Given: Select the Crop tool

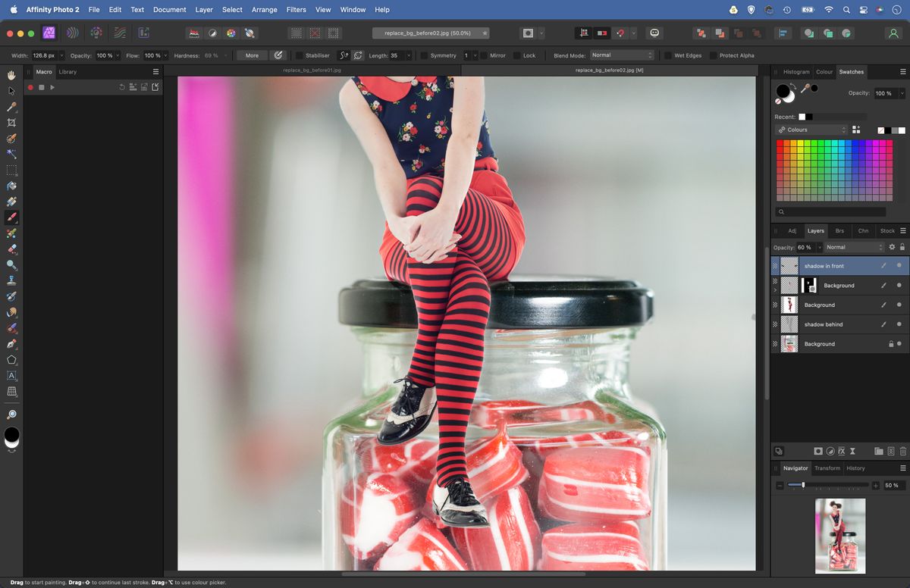Looking at the screenshot, I should point(11,122).
